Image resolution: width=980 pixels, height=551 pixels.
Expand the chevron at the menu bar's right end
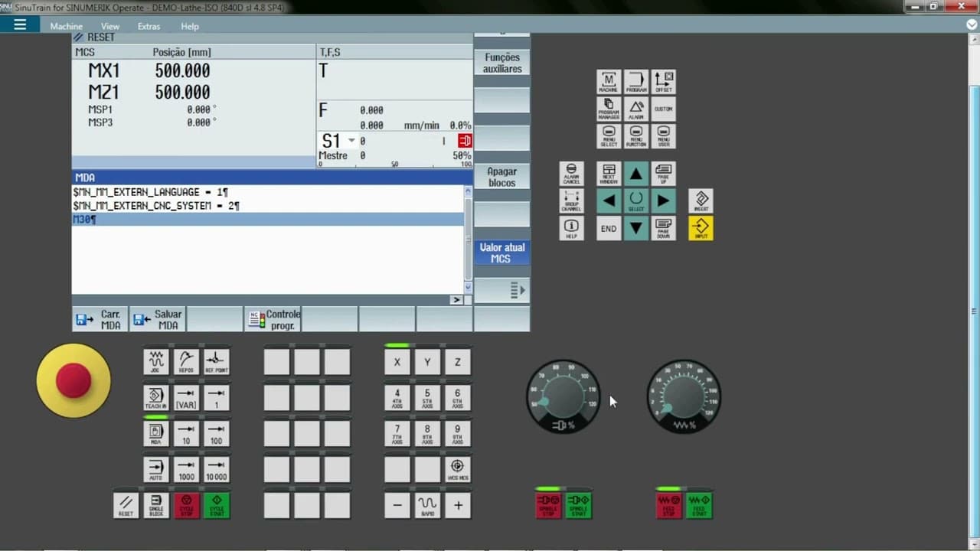point(972,24)
